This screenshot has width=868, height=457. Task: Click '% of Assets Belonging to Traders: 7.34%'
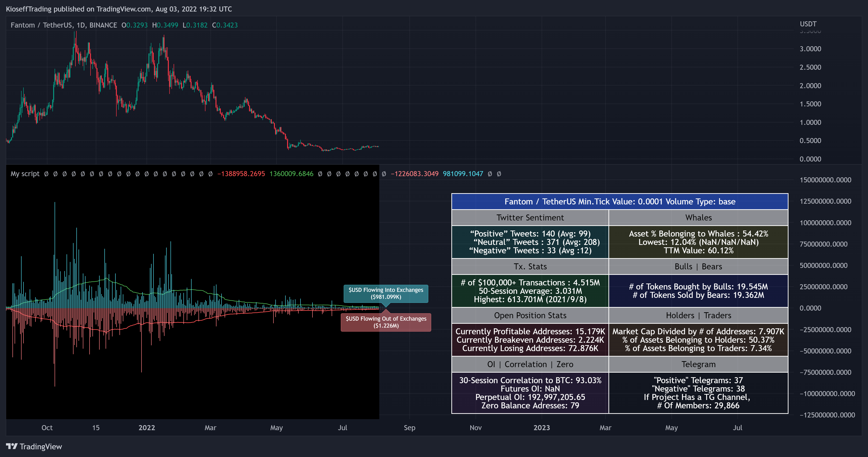[x=698, y=348]
